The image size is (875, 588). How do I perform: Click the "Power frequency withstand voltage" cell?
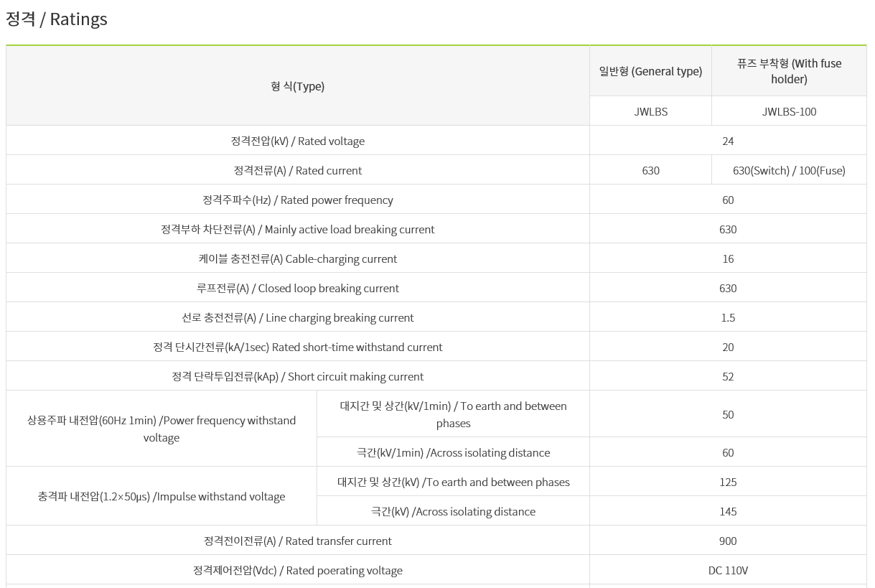162,429
